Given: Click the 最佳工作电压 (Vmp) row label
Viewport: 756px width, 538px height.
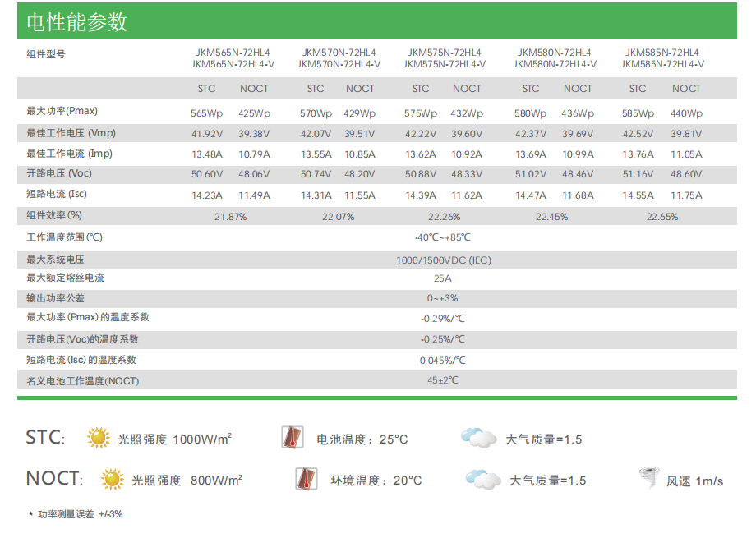Looking at the screenshot, I should tap(71, 133).
